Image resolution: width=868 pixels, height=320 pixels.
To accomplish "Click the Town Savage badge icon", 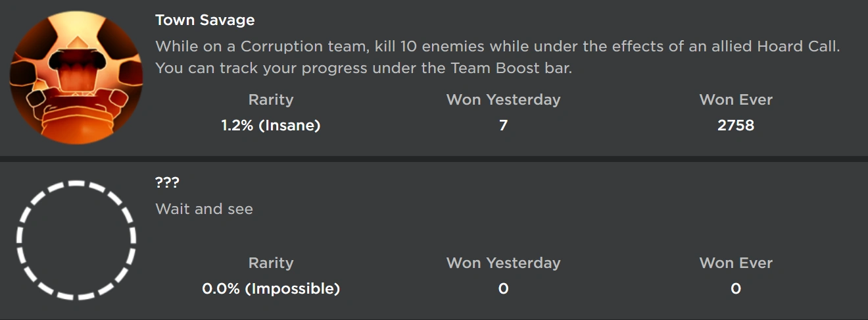I will coord(76,78).
